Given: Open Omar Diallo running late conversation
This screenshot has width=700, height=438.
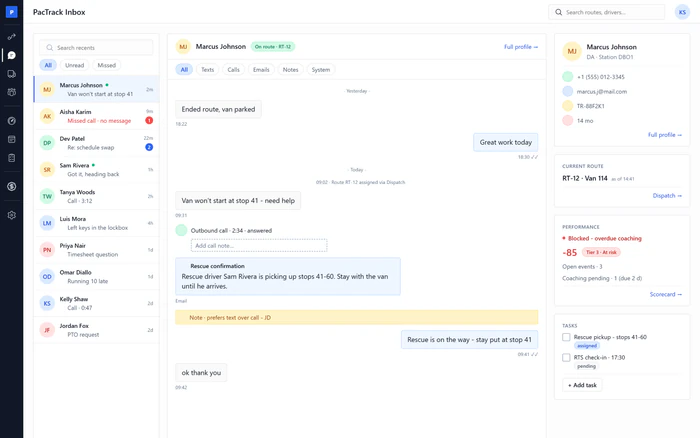Looking at the screenshot, I should (96, 277).
